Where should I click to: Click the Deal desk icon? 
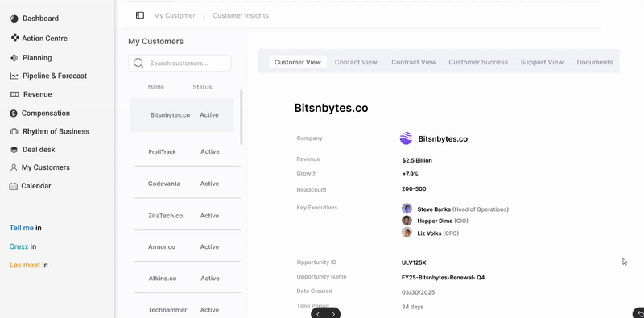coord(14,150)
